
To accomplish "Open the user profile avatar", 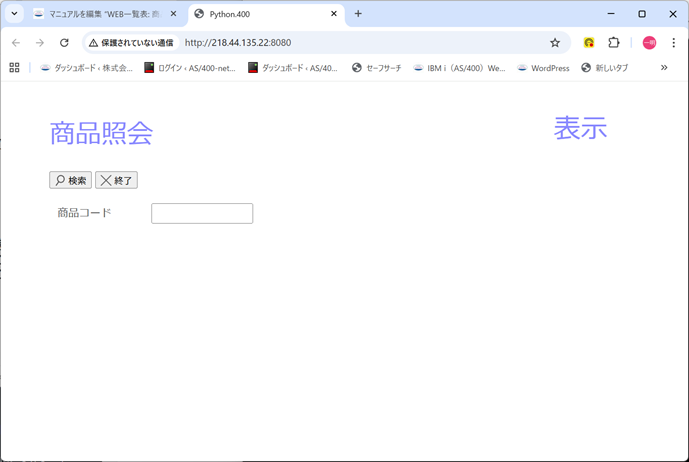I will (x=649, y=43).
